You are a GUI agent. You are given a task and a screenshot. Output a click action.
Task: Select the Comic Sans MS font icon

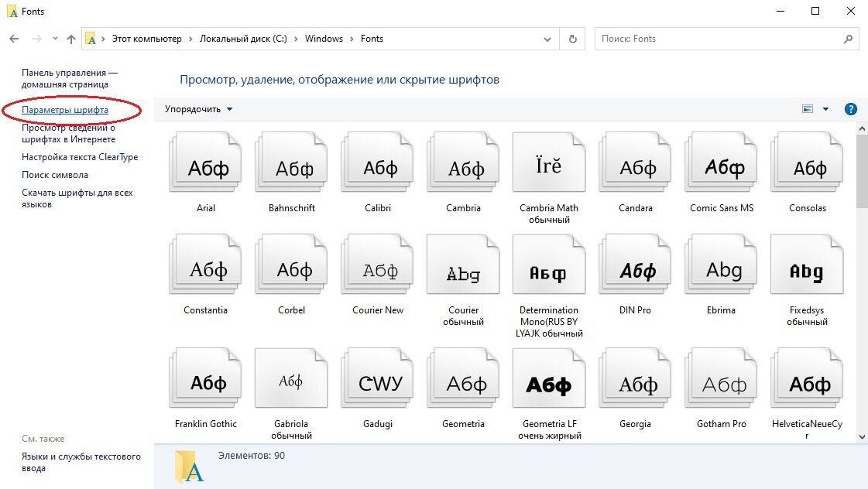point(722,162)
